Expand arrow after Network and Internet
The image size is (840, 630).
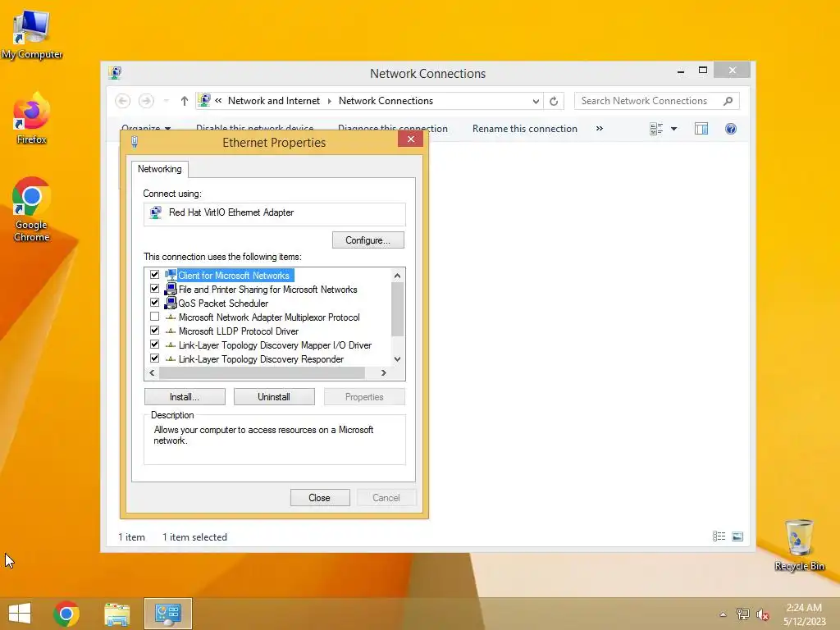[330, 101]
